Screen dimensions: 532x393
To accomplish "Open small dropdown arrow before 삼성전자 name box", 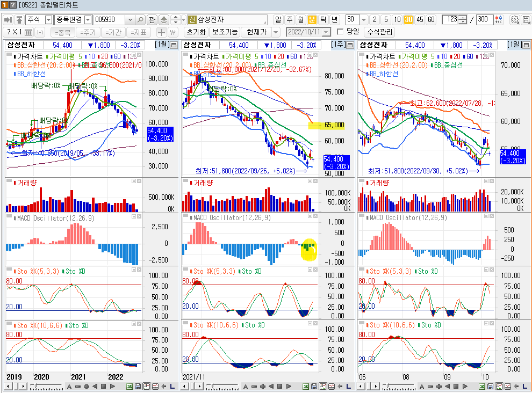I will [184, 20].
